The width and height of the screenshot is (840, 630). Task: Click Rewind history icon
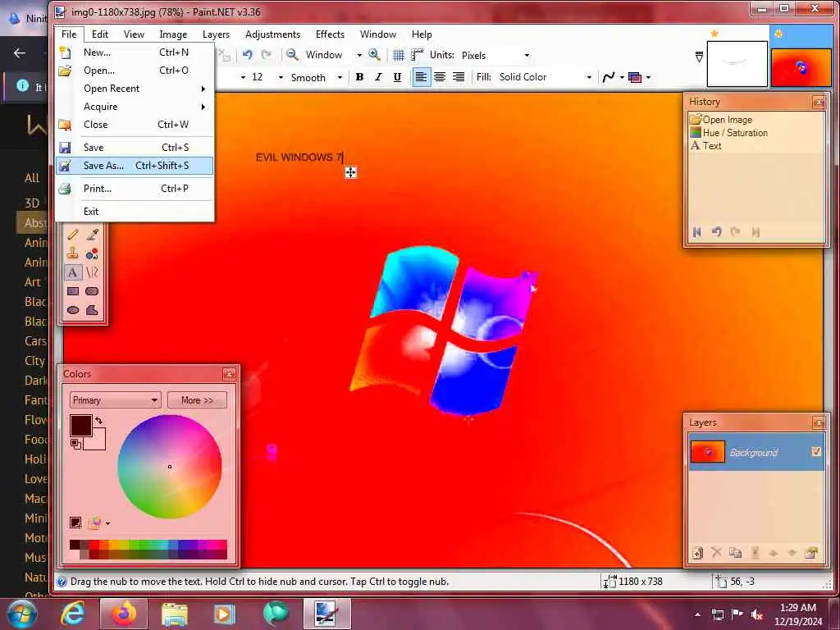(x=697, y=232)
